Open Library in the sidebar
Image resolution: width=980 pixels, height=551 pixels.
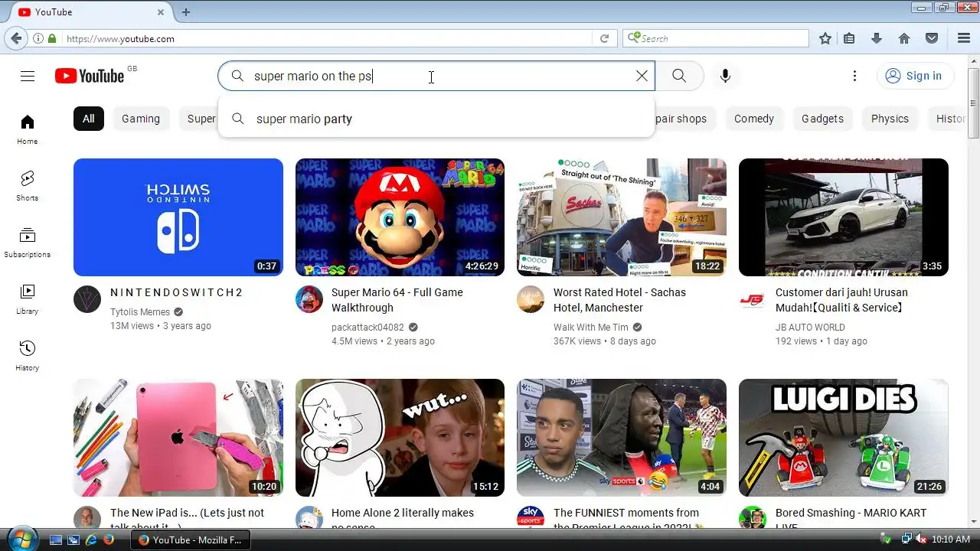(x=28, y=299)
